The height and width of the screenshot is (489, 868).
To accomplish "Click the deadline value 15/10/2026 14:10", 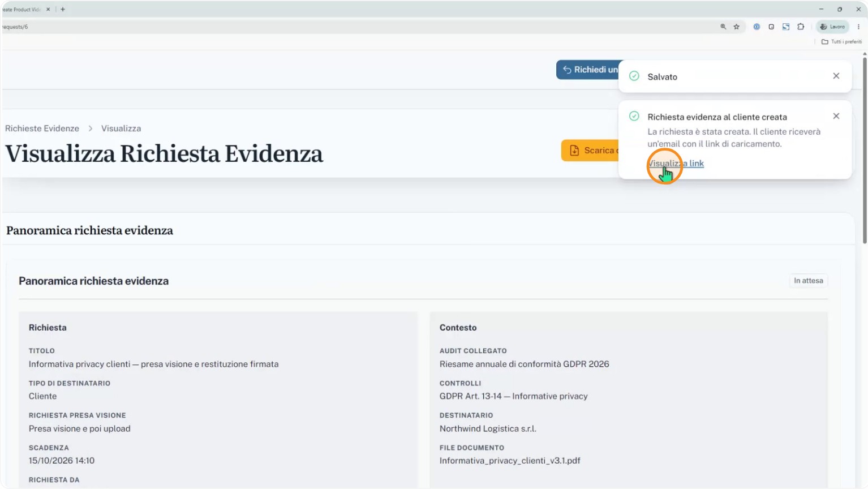I will [62, 461].
